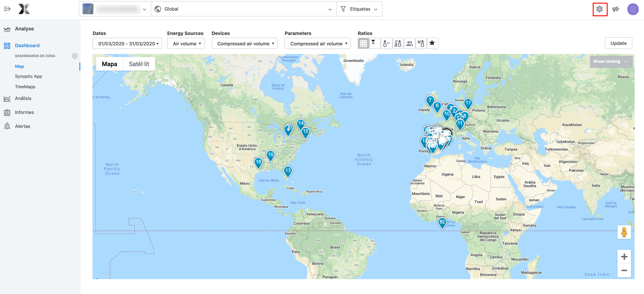Click the Informes clipboard icon
The image size is (644, 294).
[7, 112]
